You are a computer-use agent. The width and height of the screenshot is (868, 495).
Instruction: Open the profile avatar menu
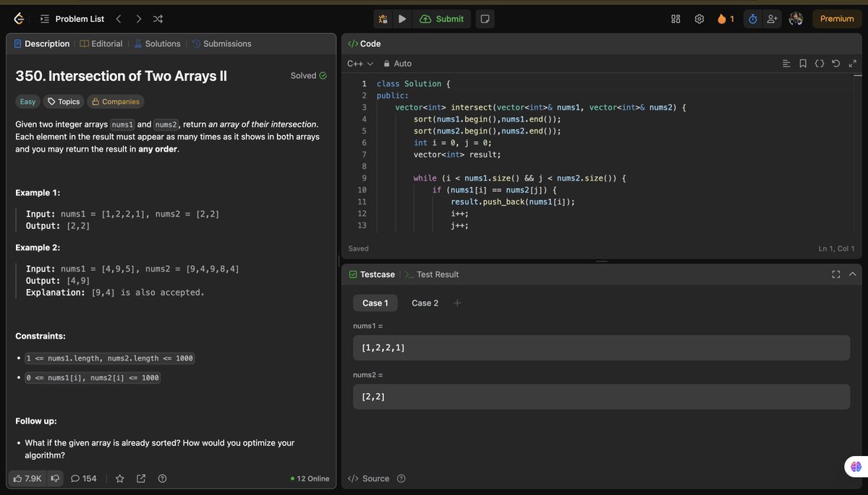point(796,19)
